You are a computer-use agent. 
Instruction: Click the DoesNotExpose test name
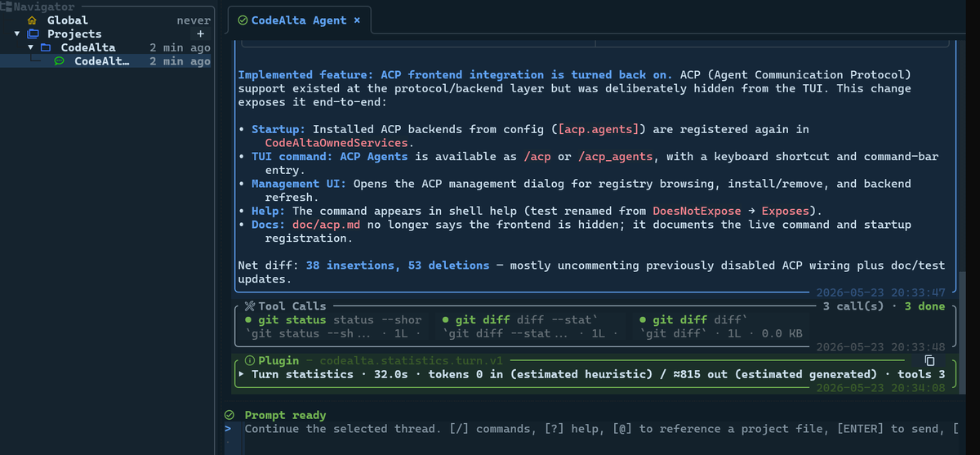(697, 211)
